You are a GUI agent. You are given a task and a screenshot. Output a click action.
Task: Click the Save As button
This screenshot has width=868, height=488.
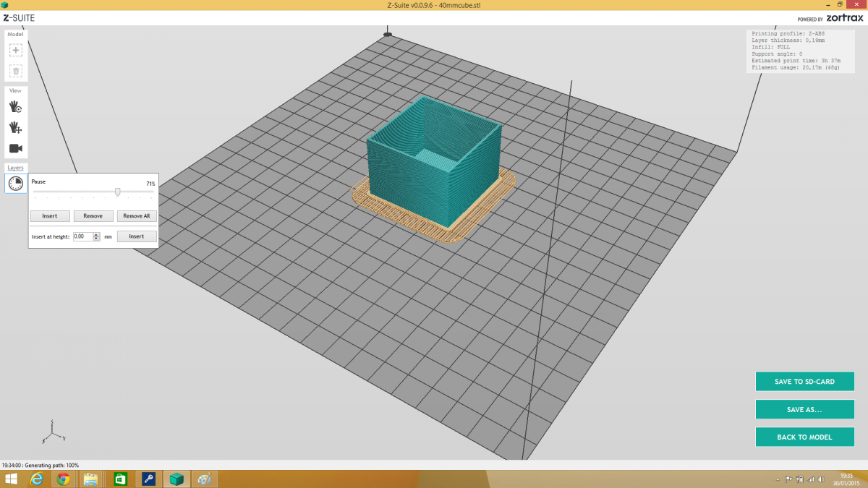[804, 409]
